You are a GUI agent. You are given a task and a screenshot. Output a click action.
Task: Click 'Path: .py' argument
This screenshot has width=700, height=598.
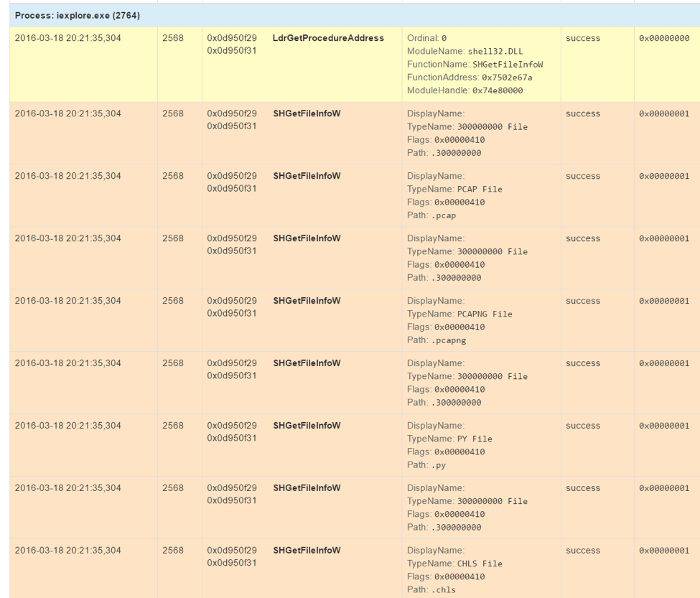426,465
